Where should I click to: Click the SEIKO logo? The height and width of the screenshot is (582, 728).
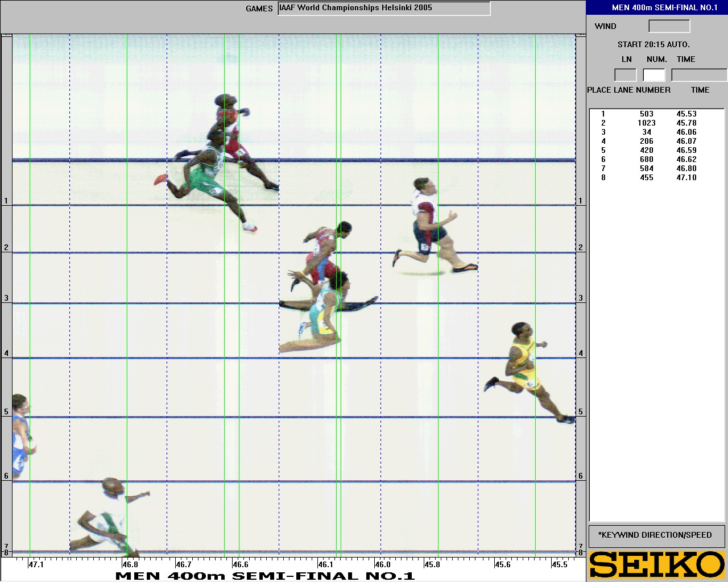657,564
